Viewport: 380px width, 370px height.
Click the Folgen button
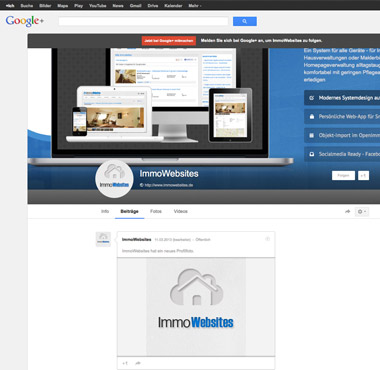pos(343,175)
